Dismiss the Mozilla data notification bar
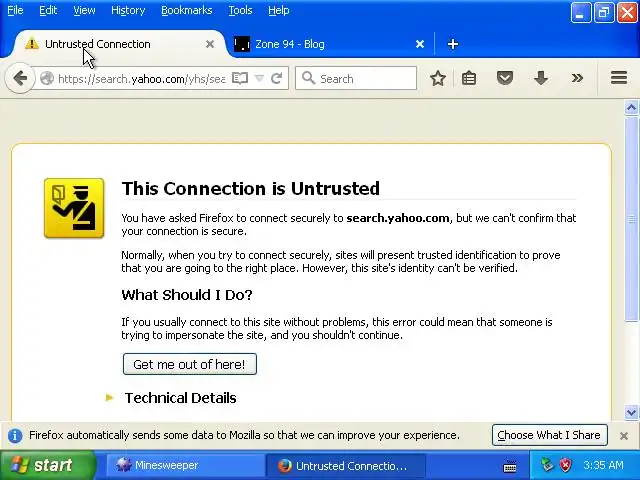The image size is (640, 480). coord(623,436)
